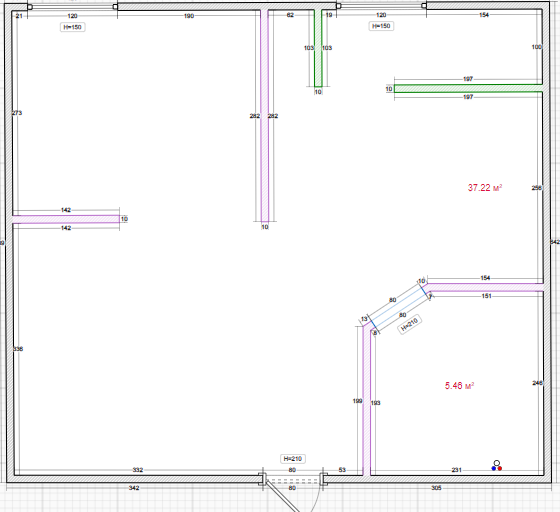This screenshot has width=560, height=512.
Task: Click the angled door opening labeled 80
Action: [x=398, y=308]
